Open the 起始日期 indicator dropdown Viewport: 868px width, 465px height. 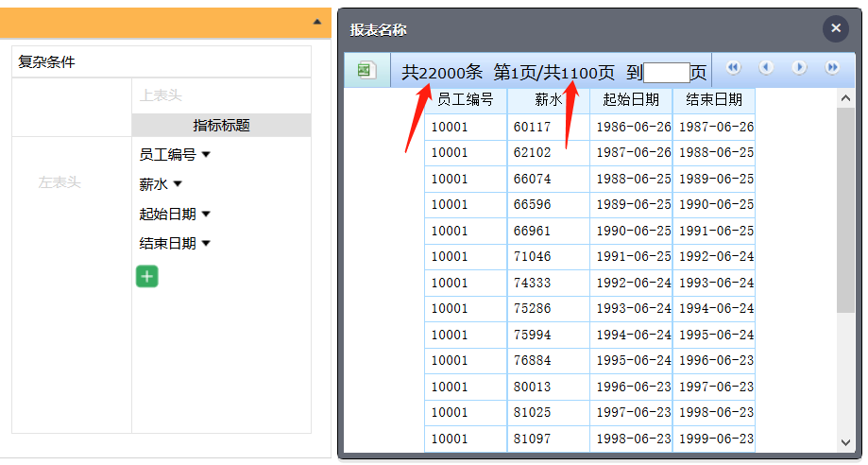[206, 214]
